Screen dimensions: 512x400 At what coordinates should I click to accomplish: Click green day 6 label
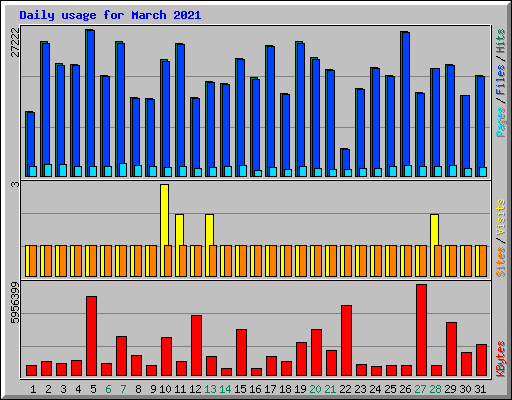(x=108, y=389)
